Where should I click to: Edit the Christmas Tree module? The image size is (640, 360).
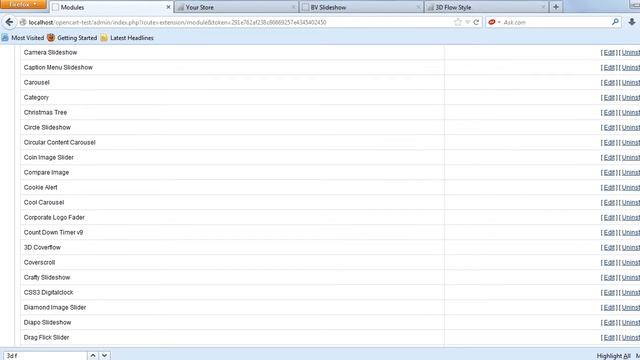point(609,113)
